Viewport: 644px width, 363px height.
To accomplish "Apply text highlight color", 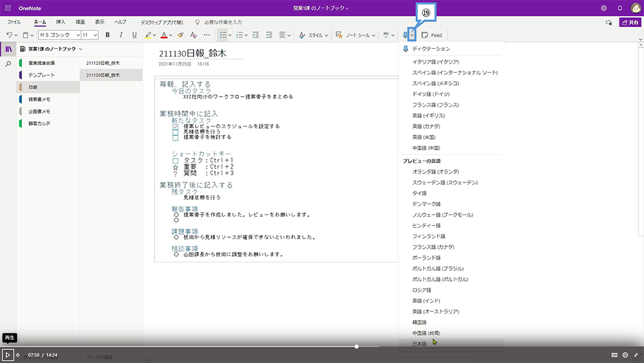I will [x=148, y=35].
